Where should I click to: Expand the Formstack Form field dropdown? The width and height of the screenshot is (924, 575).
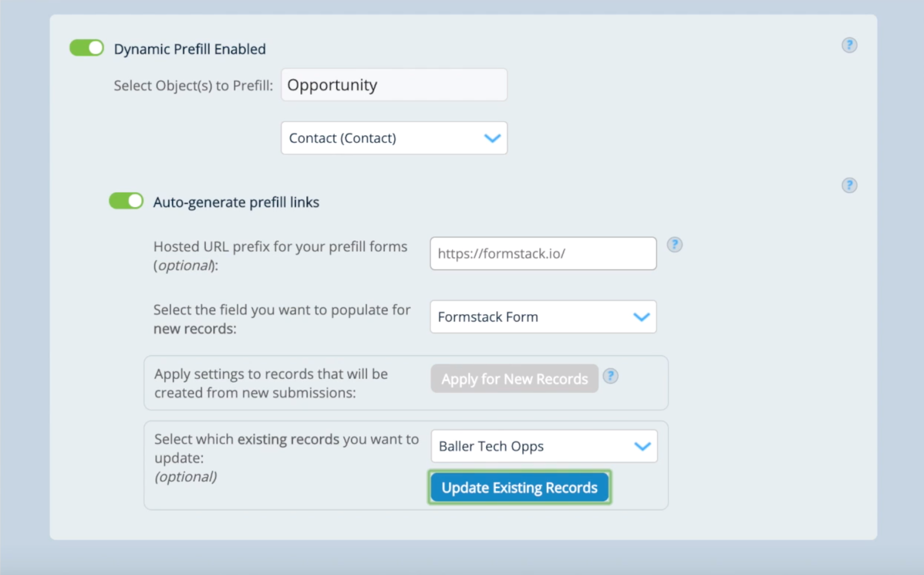point(543,317)
